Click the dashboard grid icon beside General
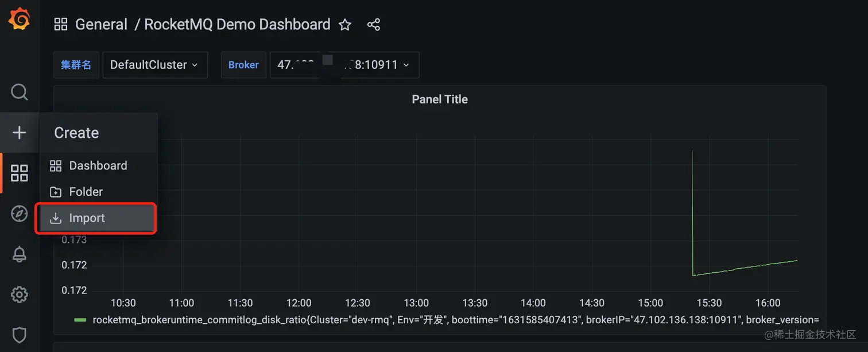 [60, 24]
